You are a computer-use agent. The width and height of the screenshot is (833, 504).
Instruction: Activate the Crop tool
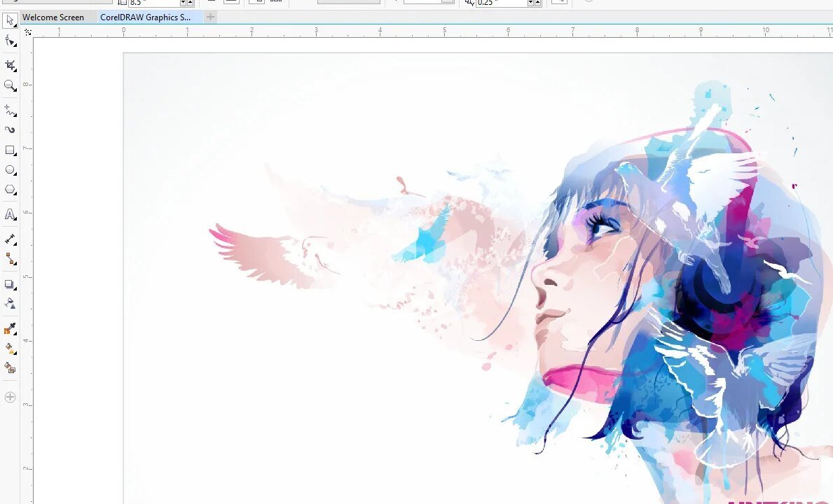(x=10, y=65)
